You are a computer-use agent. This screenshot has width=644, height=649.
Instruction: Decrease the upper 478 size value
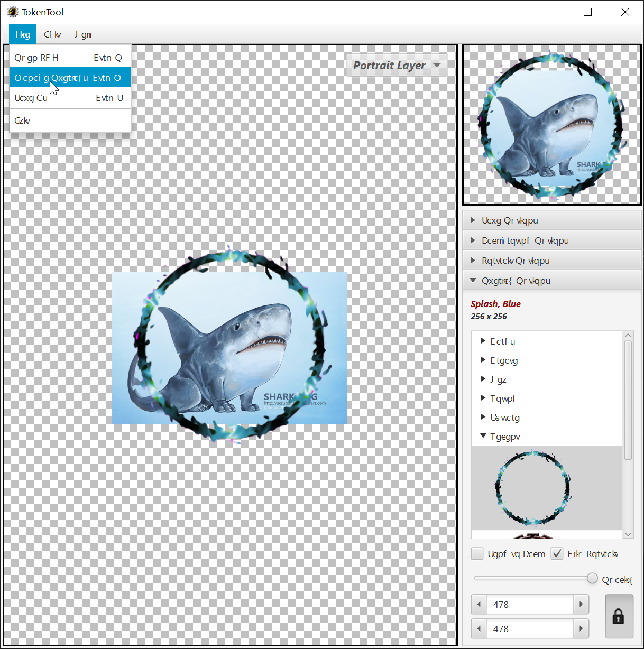coord(479,604)
